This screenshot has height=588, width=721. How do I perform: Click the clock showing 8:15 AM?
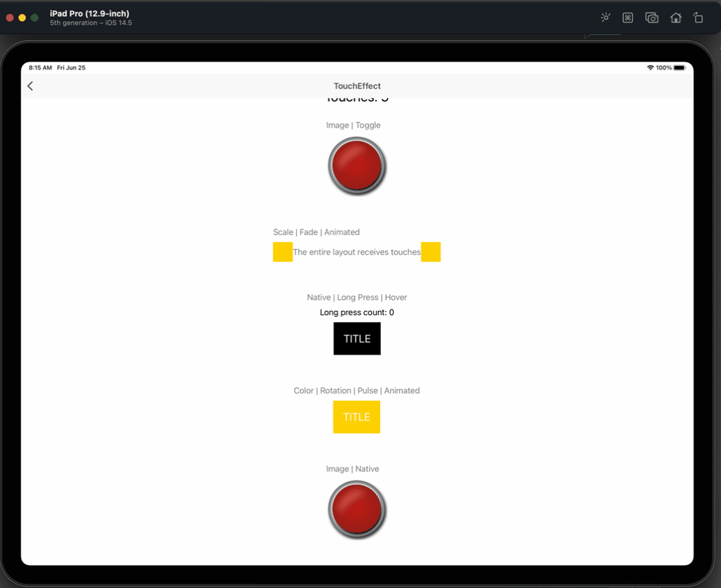40,67
